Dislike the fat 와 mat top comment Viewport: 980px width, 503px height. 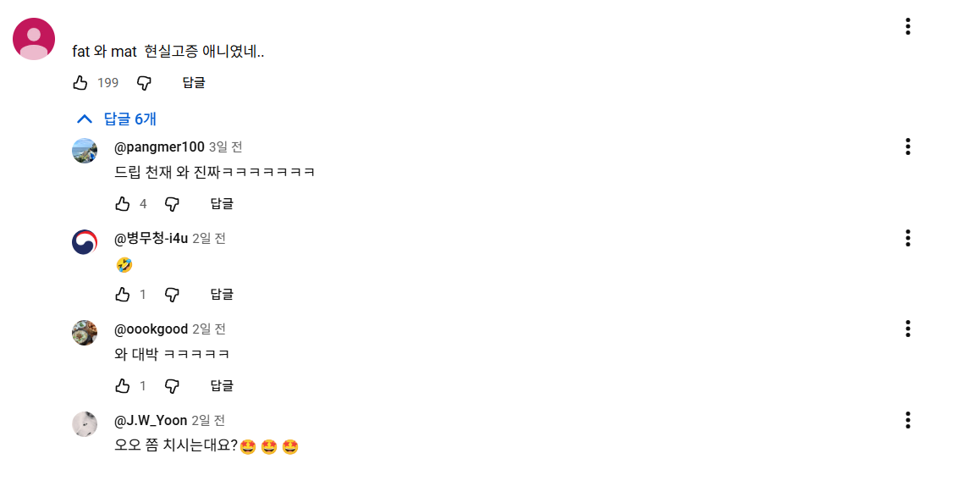click(x=145, y=83)
